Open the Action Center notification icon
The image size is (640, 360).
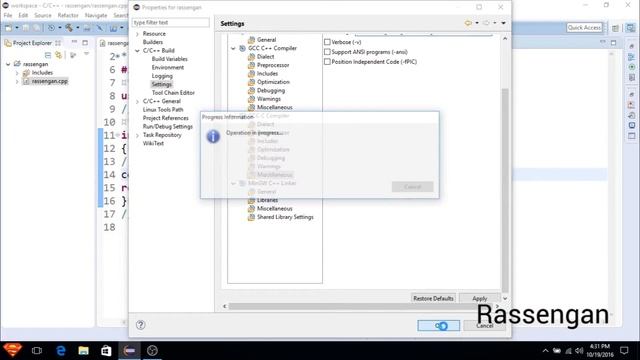coord(624,351)
